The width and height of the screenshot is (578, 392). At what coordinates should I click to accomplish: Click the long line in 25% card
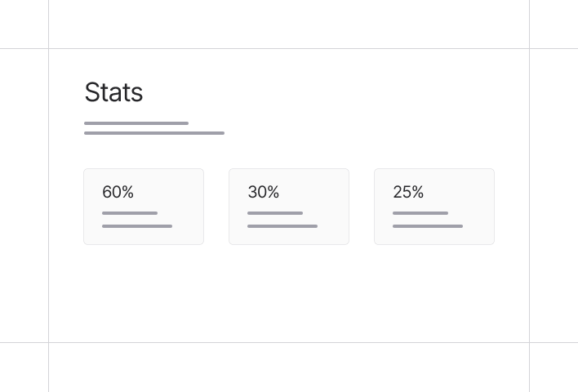(428, 226)
